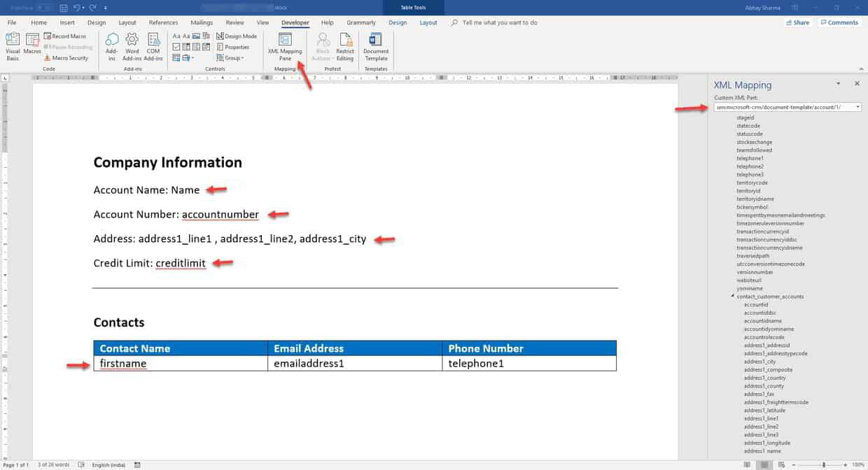This screenshot has height=470, width=868.
Task: Select the Record Macro command
Action: tap(65, 36)
